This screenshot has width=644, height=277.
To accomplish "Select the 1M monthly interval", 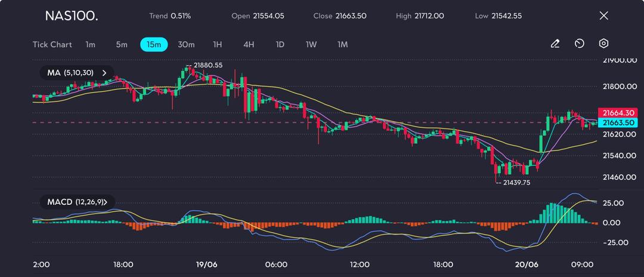I will coord(342,45).
